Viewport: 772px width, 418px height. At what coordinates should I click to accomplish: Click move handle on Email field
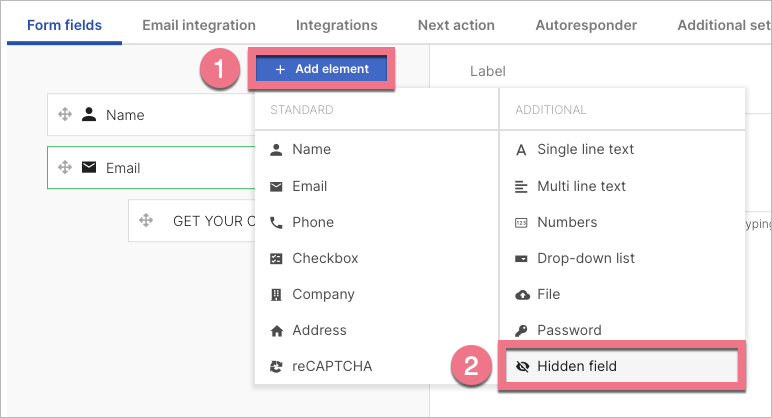(x=65, y=167)
